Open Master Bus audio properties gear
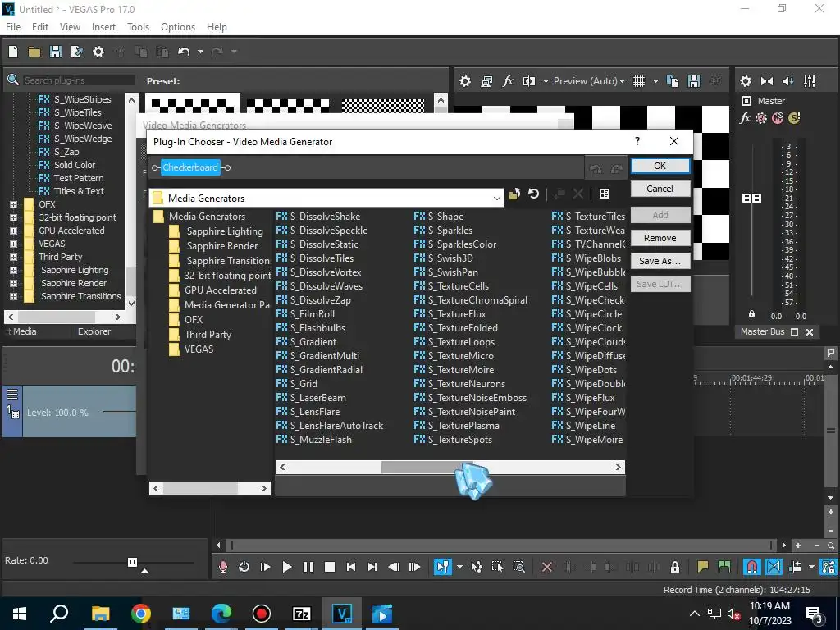The width and height of the screenshot is (840, 630). tap(745, 81)
